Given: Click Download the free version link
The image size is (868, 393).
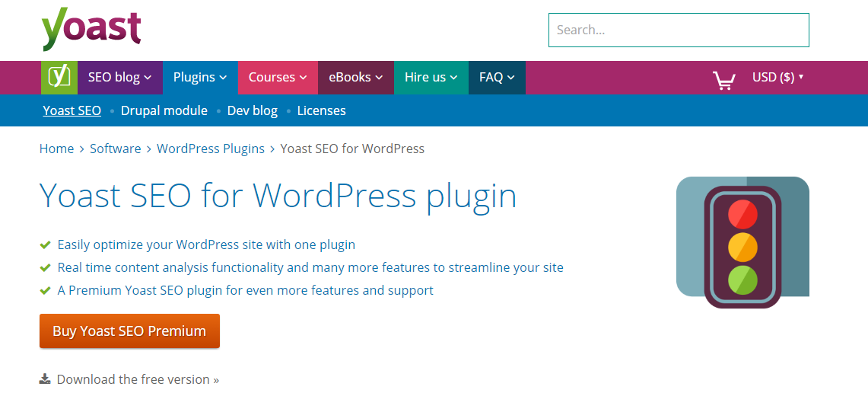Looking at the screenshot, I should click(x=138, y=379).
